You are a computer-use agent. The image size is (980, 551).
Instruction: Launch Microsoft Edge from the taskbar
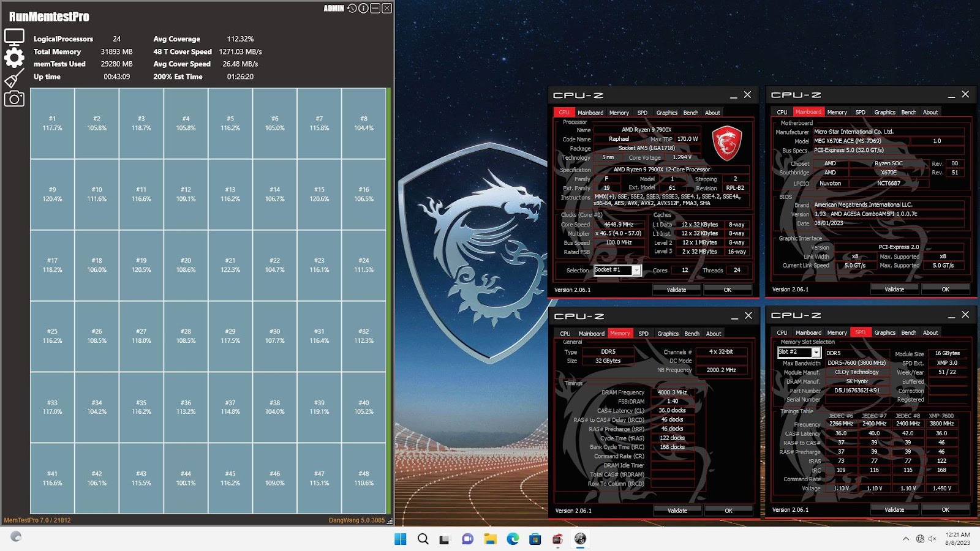click(513, 539)
